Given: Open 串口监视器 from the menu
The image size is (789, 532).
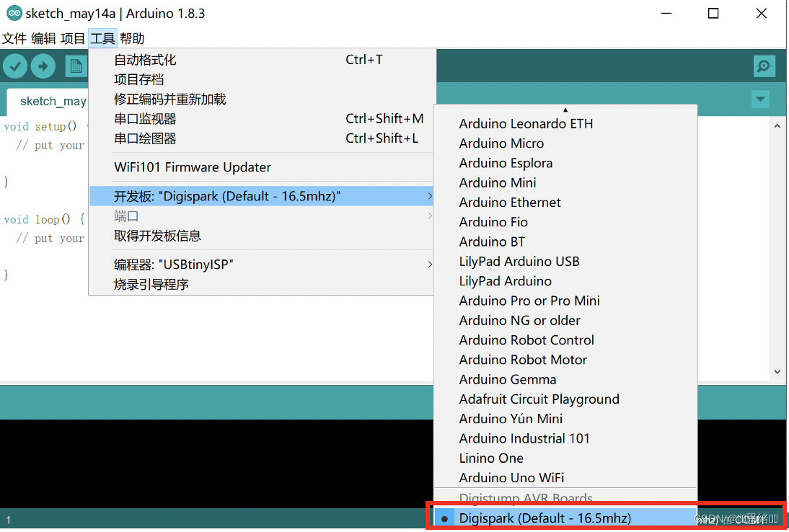Looking at the screenshot, I should pyautogui.click(x=262, y=119).
